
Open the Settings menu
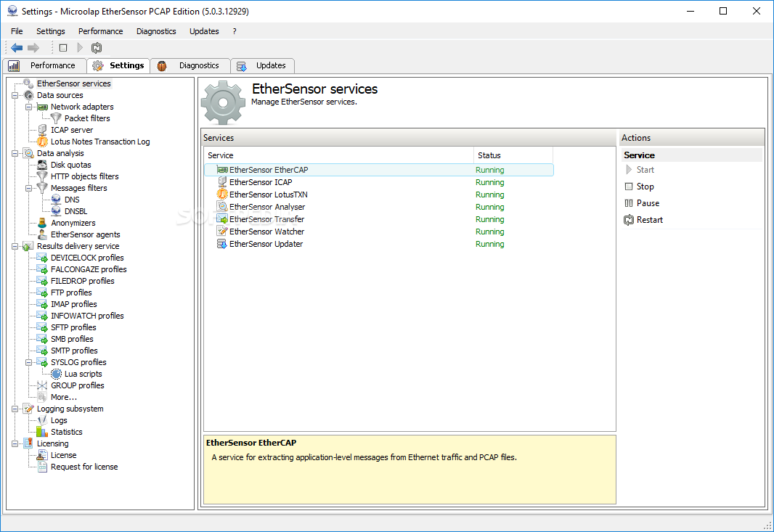pyautogui.click(x=50, y=31)
